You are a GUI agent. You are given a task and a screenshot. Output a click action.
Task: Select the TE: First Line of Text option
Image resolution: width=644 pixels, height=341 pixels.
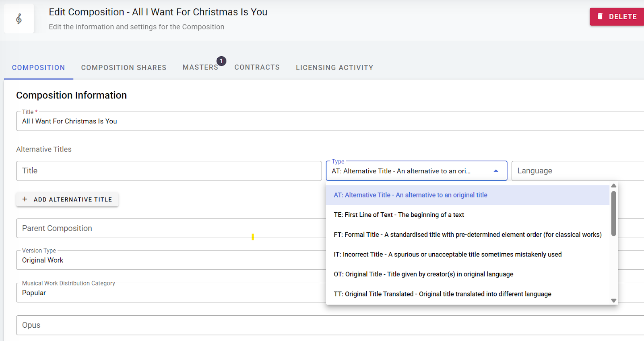pos(398,215)
